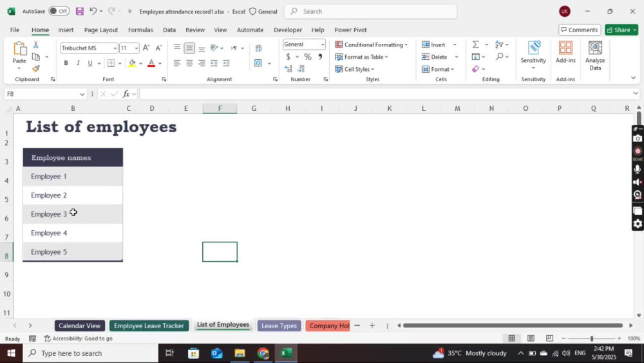Undo the last action
Viewport: 644px width, 363px height.
pyautogui.click(x=93, y=11)
